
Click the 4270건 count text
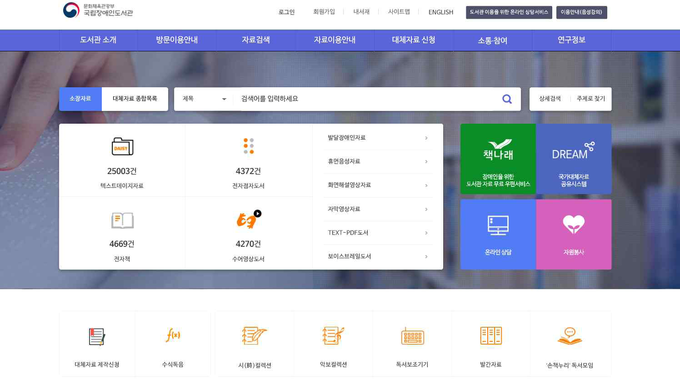click(248, 244)
